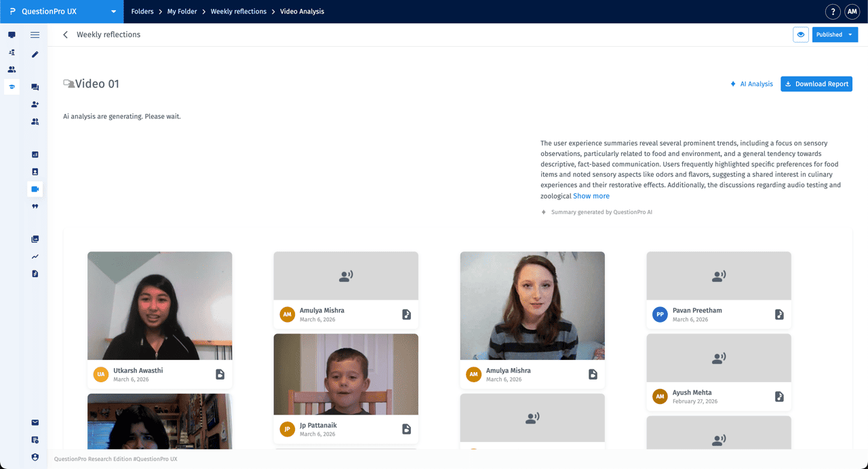The width and height of the screenshot is (868, 469).
Task: Click Download Report
Action: 816,83
